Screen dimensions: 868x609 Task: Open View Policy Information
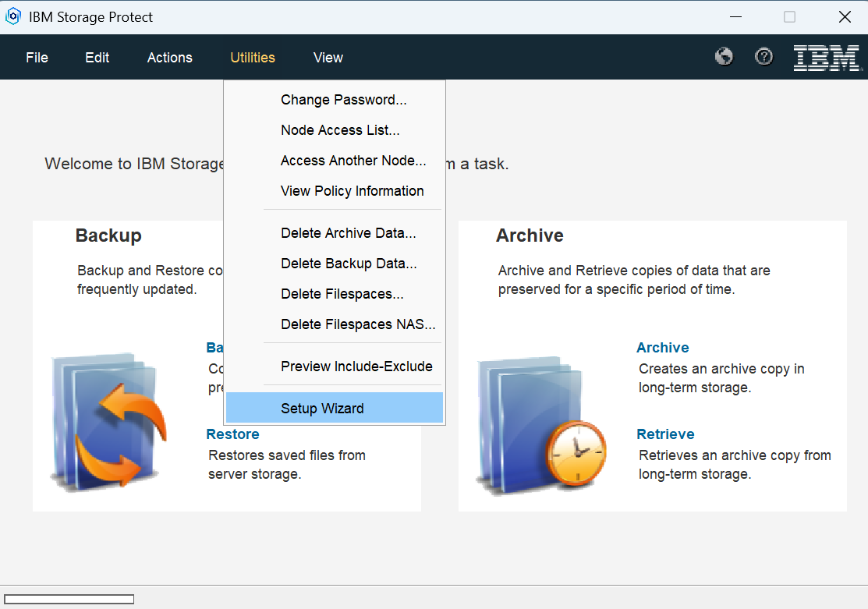click(x=353, y=191)
